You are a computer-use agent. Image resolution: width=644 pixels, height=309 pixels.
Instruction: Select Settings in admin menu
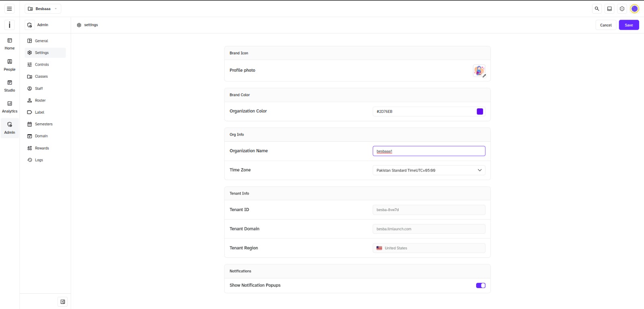click(45, 53)
